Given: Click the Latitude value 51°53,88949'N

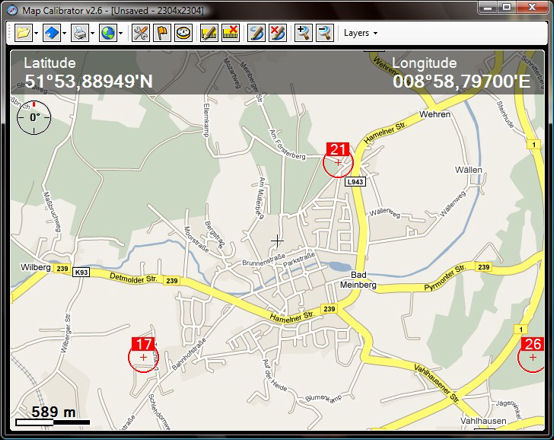Looking at the screenshot, I should point(89,81).
